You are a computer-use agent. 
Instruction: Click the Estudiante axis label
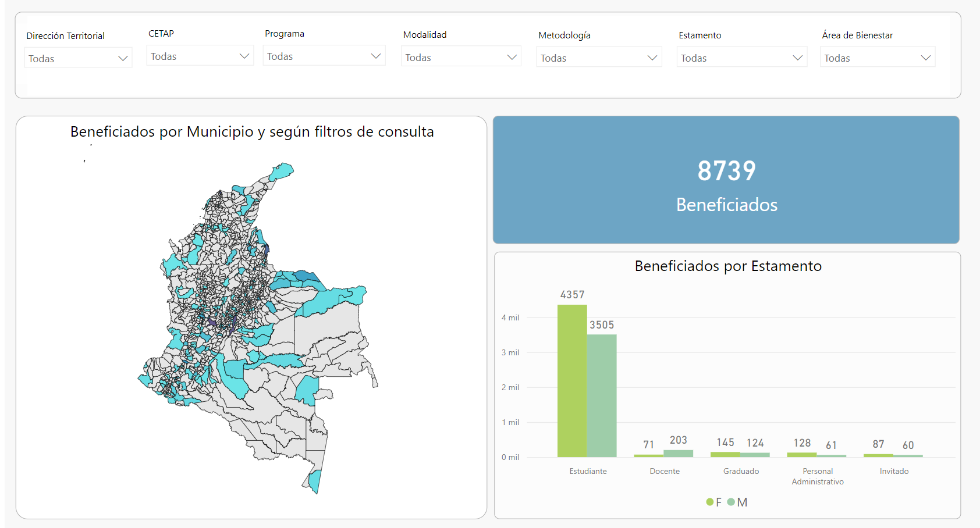[588, 471]
